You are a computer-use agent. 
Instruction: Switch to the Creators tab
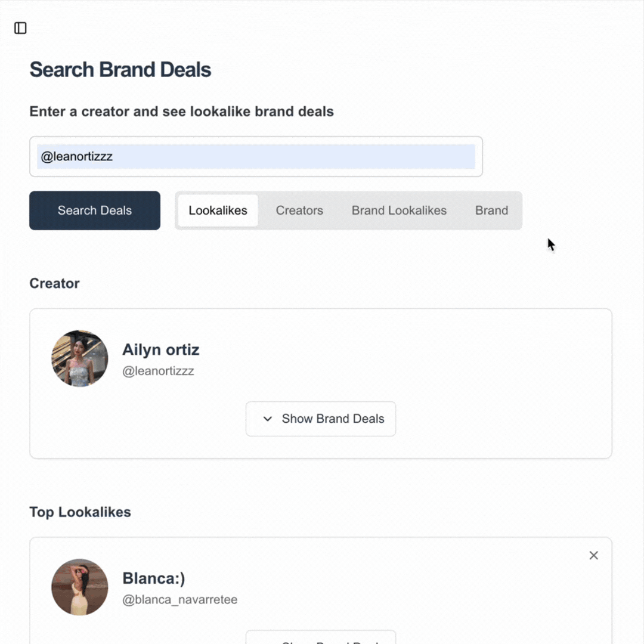[x=299, y=210]
